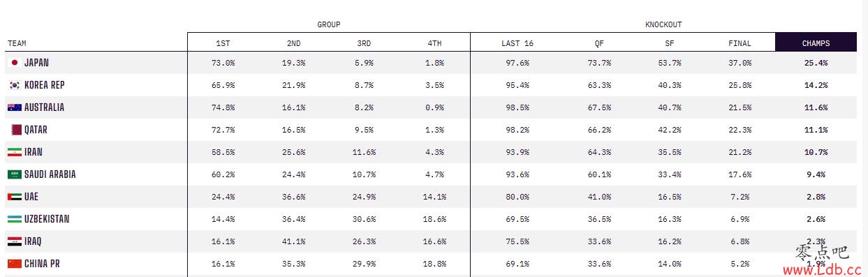Click the China PR flag icon

click(14, 264)
